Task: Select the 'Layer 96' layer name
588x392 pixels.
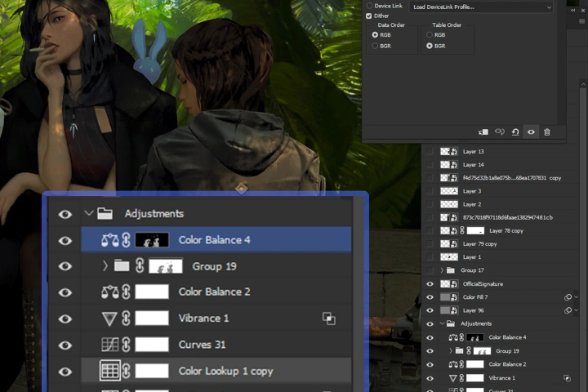Action: (x=473, y=310)
